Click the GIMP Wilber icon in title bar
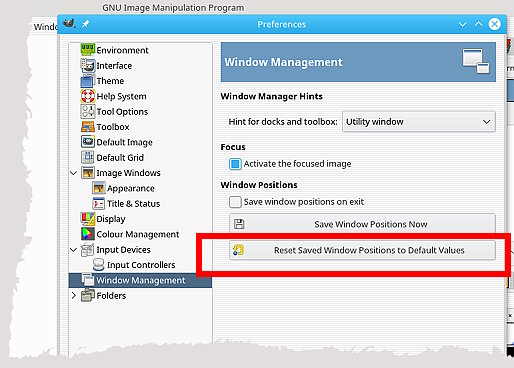This screenshot has height=368, width=514. point(69,23)
